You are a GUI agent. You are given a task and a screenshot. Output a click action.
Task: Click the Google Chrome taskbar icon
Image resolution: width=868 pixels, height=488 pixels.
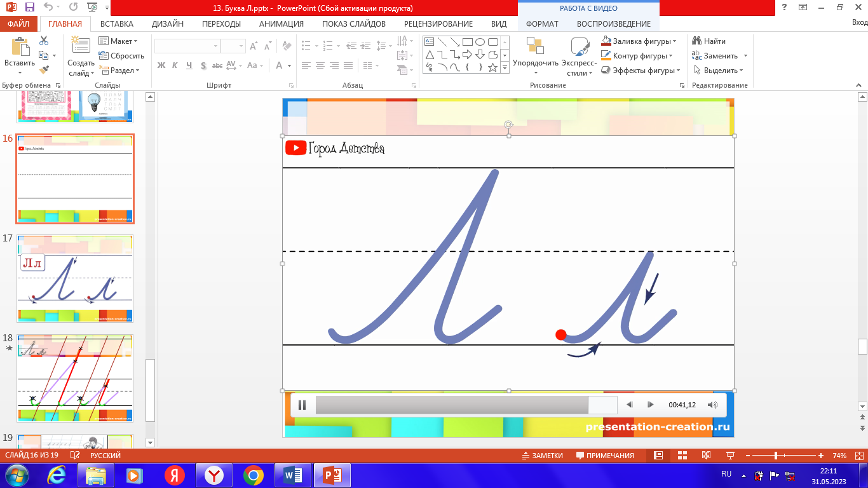click(x=253, y=475)
